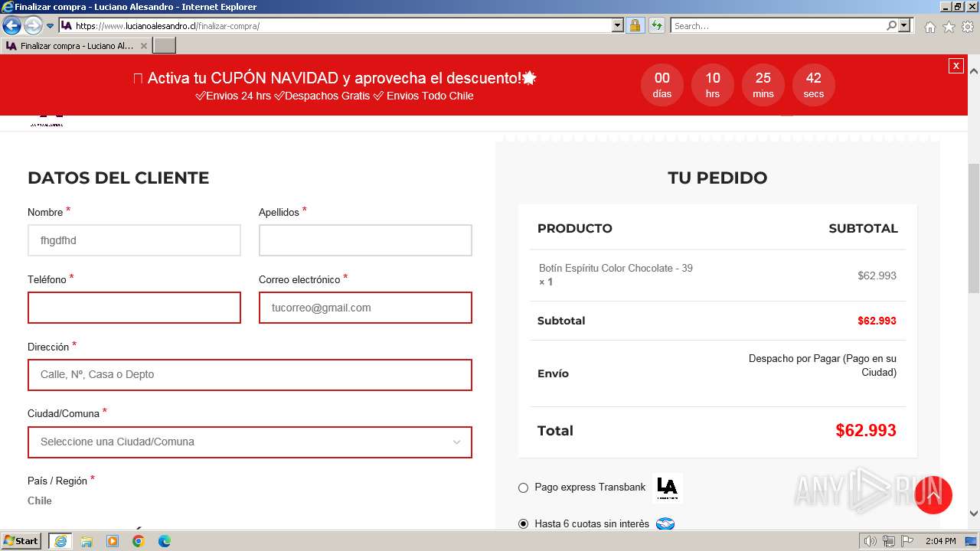
Task: Click the Transbank LA logo image
Action: coord(667,487)
